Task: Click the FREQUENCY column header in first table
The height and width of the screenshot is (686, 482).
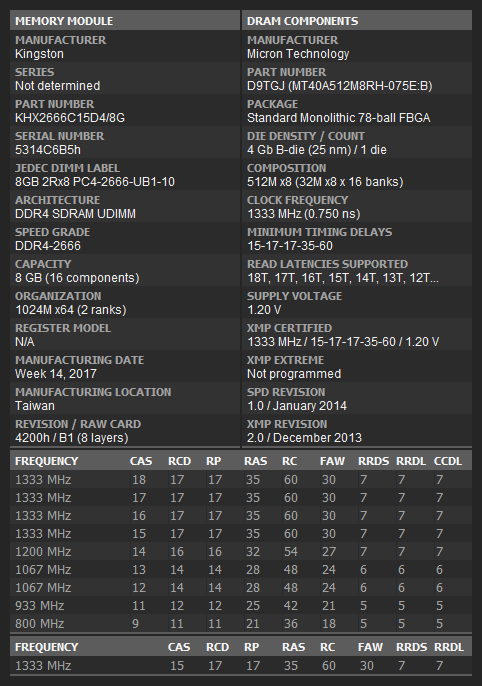Action: [46, 461]
